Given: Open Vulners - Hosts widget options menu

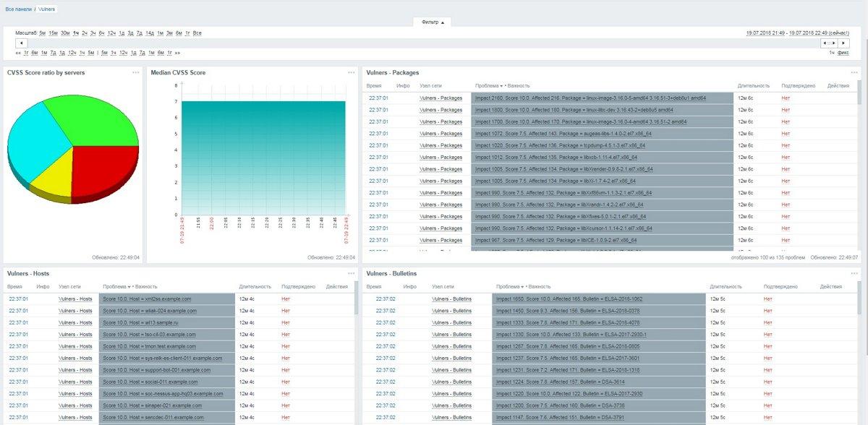Looking at the screenshot, I should pos(351,273).
